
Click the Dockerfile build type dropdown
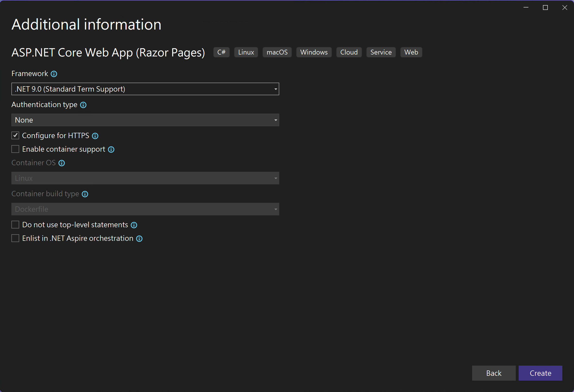click(145, 209)
